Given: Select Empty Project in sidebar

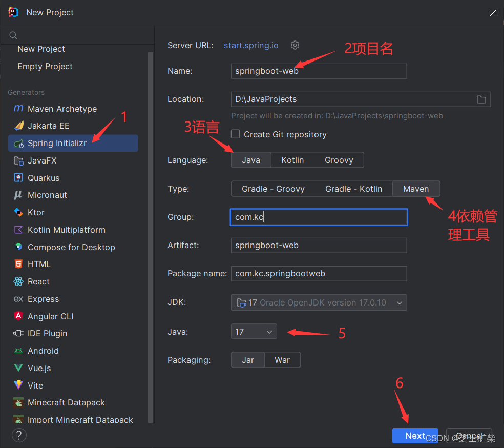Looking at the screenshot, I should point(45,66).
